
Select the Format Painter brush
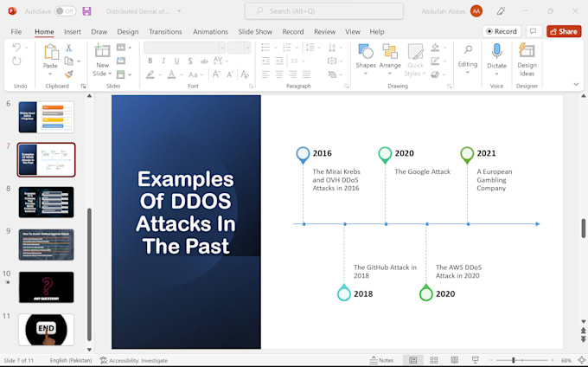(x=68, y=74)
